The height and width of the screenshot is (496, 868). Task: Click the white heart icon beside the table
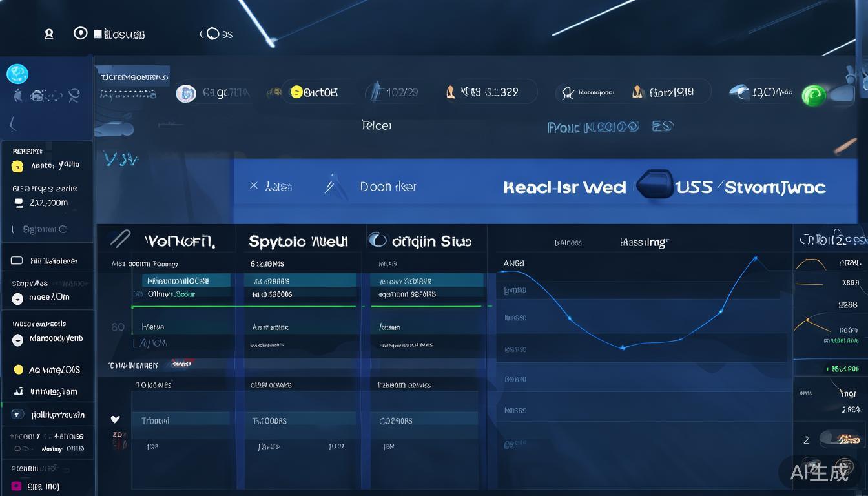116,420
